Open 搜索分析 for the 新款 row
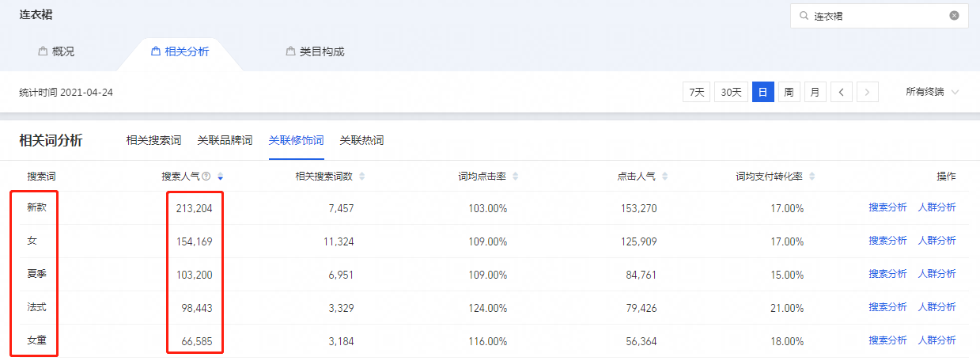Image resolution: width=980 pixels, height=361 pixels. point(887,207)
